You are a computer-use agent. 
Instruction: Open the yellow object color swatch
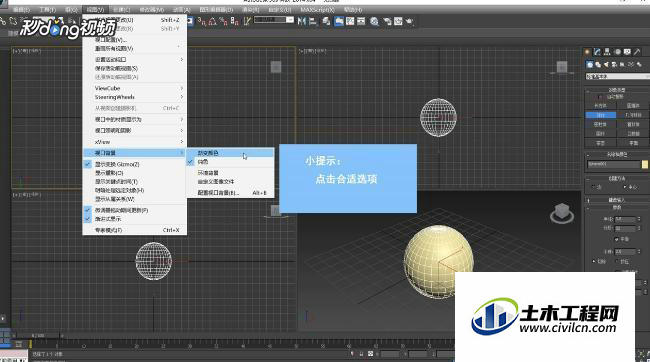(645, 164)
